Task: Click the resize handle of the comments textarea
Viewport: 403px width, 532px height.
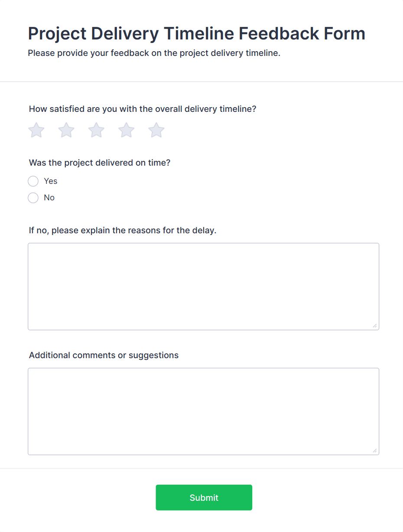Action: coord(374,450)
